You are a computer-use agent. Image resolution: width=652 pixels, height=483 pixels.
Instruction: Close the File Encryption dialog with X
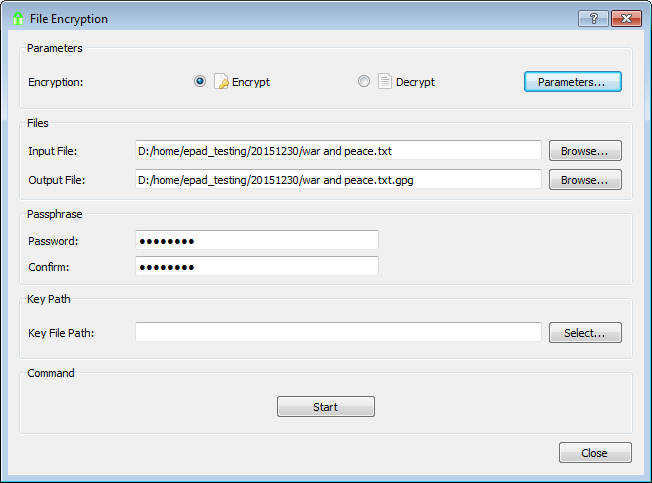(x=626, y=19)
